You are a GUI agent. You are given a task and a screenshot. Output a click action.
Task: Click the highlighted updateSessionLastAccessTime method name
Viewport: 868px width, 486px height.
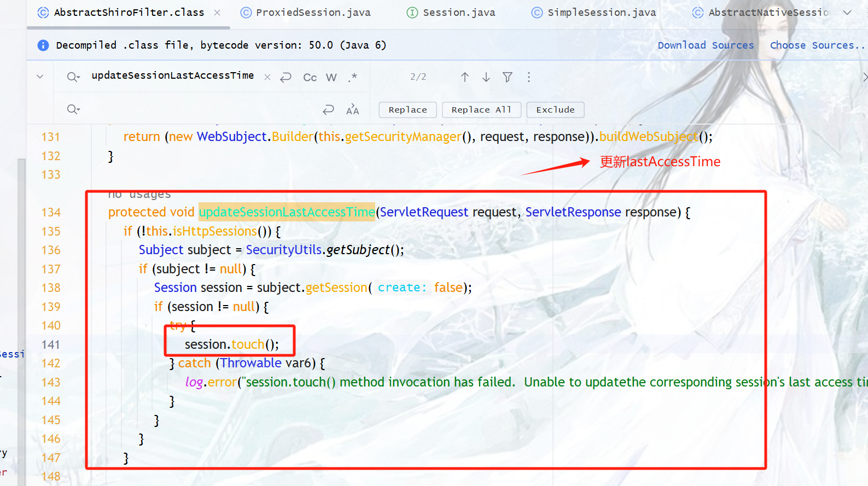pos(287,212)
